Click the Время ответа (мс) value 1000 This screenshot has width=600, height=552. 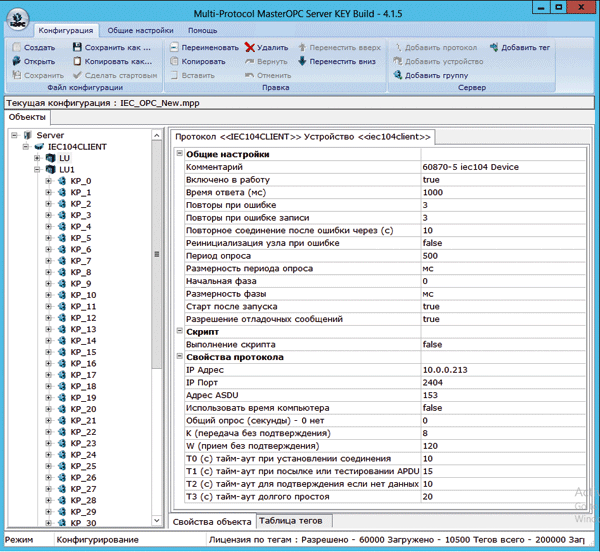503,192
